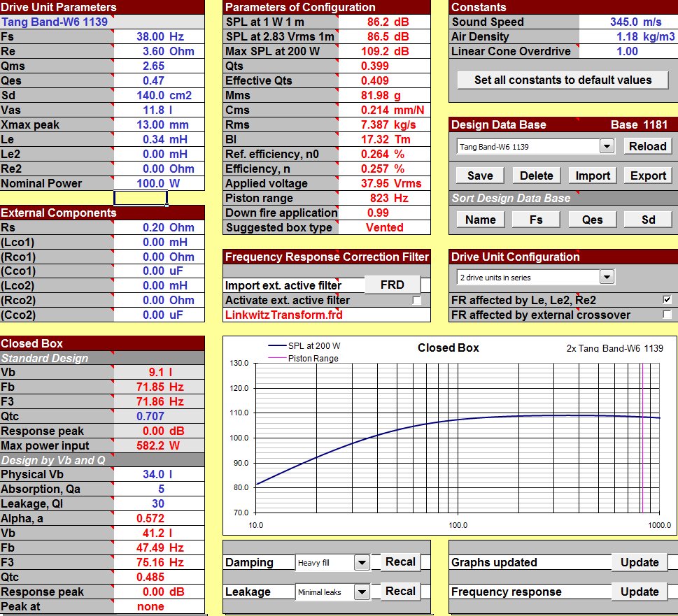Image resolution: width=678 pixels, height=616 pixels.
Task: Click the Save design button
Action: pos(480,176)
